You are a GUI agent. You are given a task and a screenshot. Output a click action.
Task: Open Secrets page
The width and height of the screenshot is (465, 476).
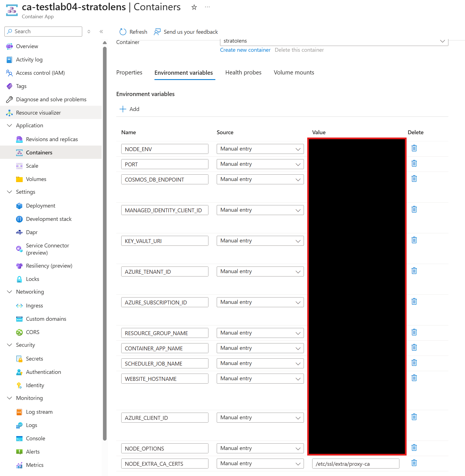click(34, 359)
